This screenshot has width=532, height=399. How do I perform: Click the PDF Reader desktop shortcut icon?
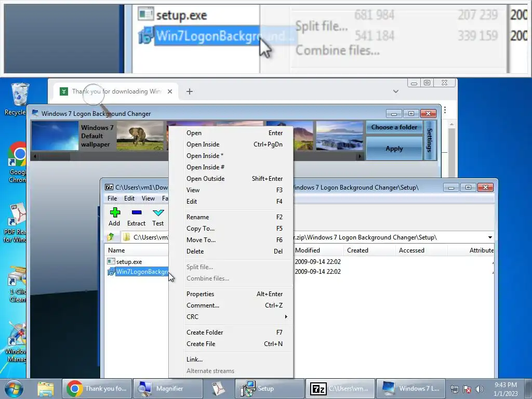[18, 215]
